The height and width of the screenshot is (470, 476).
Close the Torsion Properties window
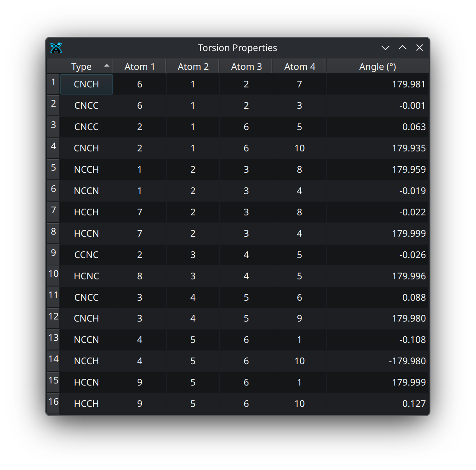[420, 48]
